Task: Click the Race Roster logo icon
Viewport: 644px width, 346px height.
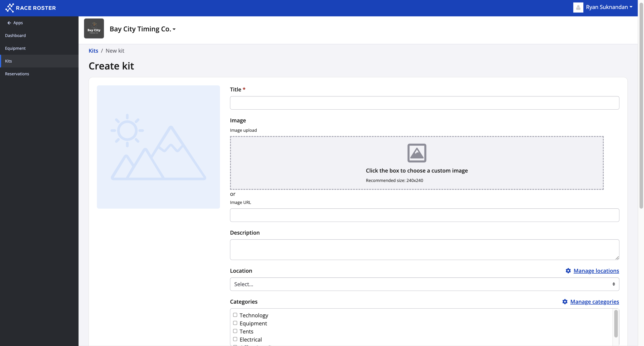Action: click(9, 8)
